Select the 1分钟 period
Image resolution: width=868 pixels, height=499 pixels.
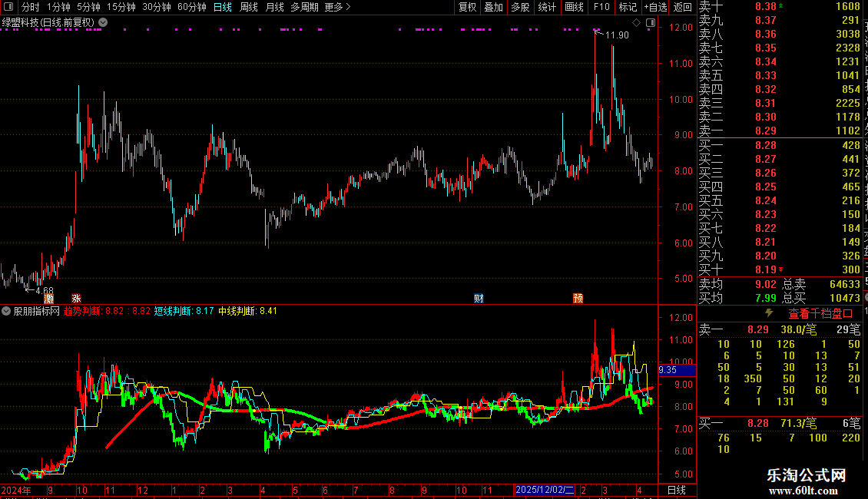(58, 7)
